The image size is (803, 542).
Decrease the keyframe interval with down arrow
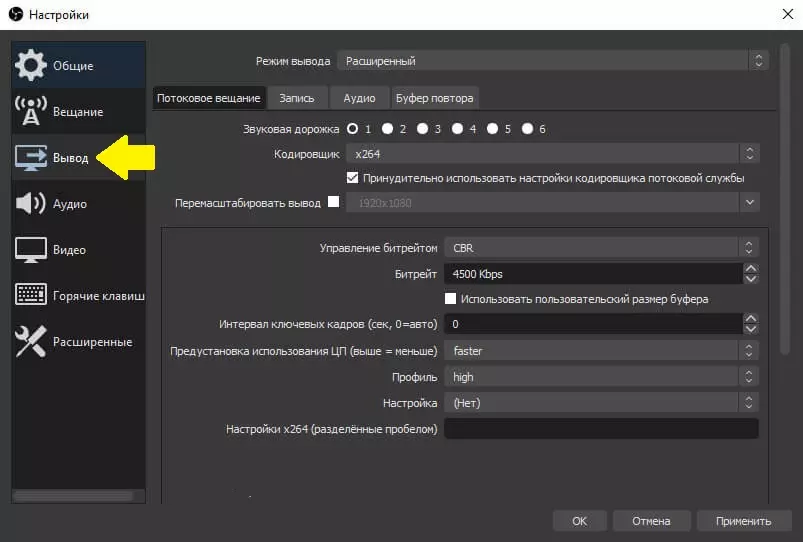coord(751,329)
